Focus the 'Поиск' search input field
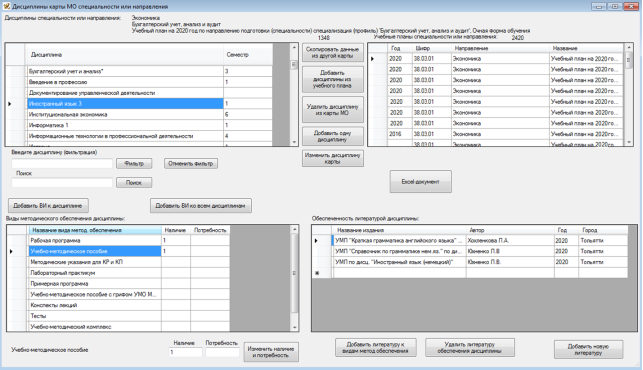The image size is (643, 370). pos(62,183)
